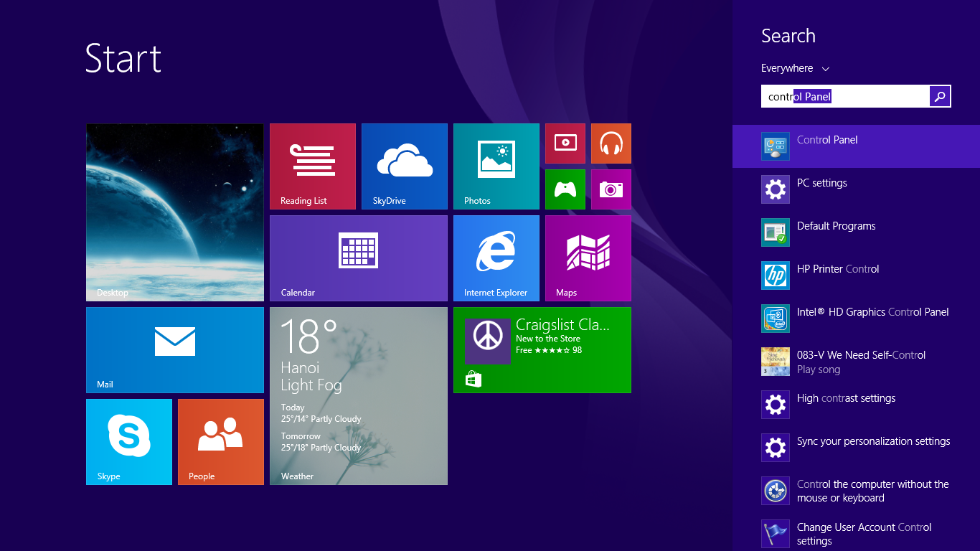Expand the Everywhere search scope dropdown
This screenshot has width=980, height=551.
795,68
